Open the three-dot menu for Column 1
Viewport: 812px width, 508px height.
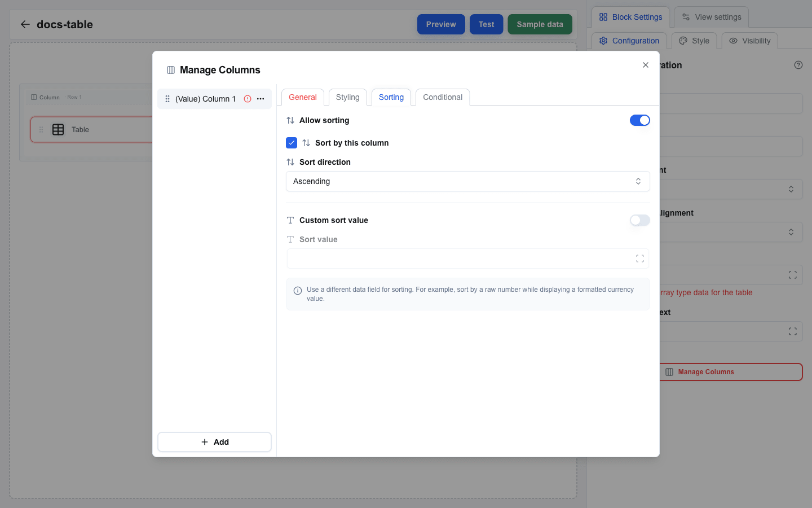261,99
